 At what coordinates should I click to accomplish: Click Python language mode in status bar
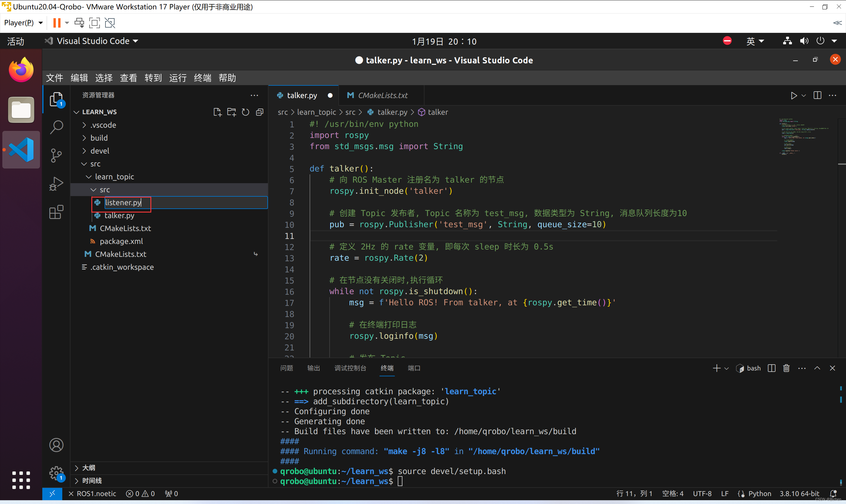[x=760, y=493]
